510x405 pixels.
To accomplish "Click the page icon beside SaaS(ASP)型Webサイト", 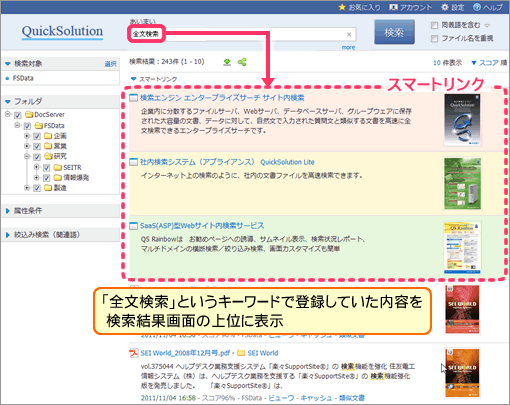I will point(133,226).
